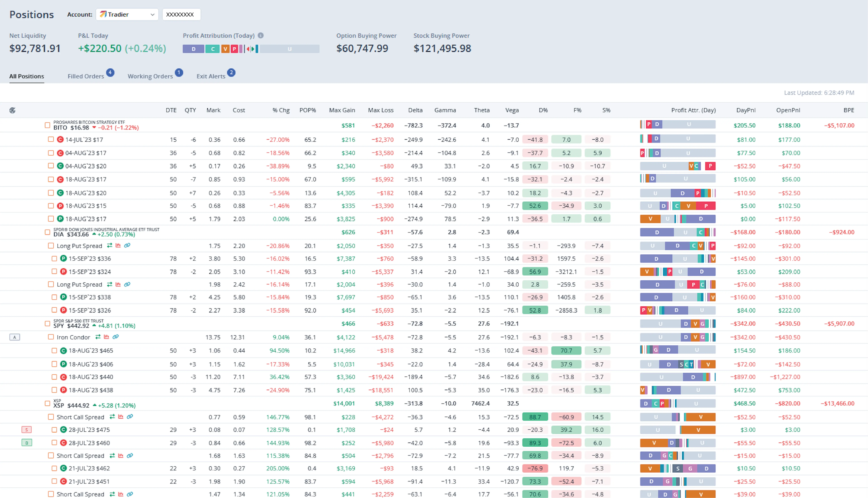Click the A alert tag beside Iron Condor

(x=14, y=337)
